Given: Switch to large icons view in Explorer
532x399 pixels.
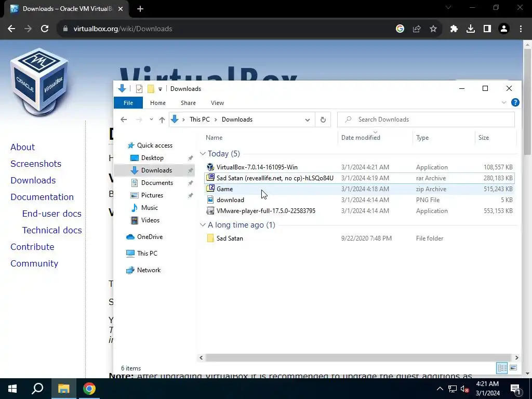Looking at the screenshot, I should tap(513, 368).
